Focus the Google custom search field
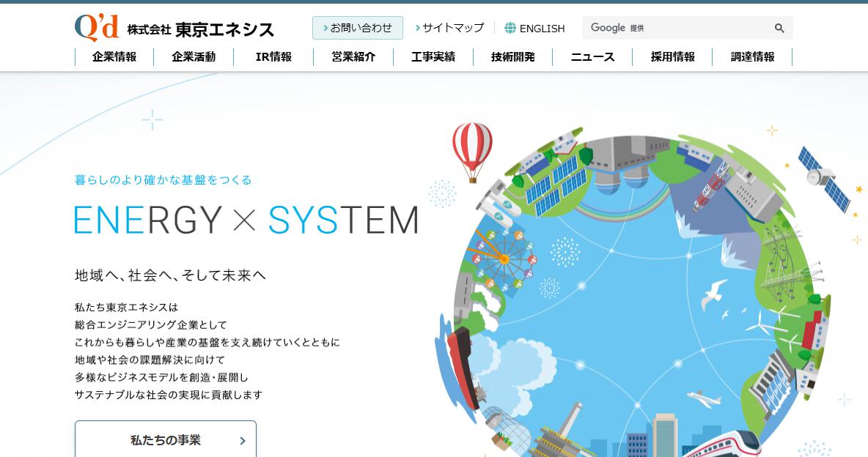868x457 pixels. 677,28
